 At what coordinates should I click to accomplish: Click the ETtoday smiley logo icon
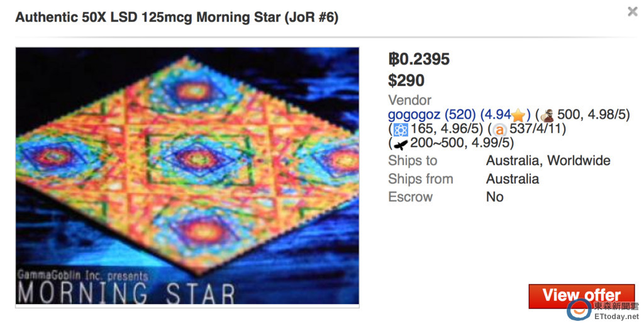[579, 310]
